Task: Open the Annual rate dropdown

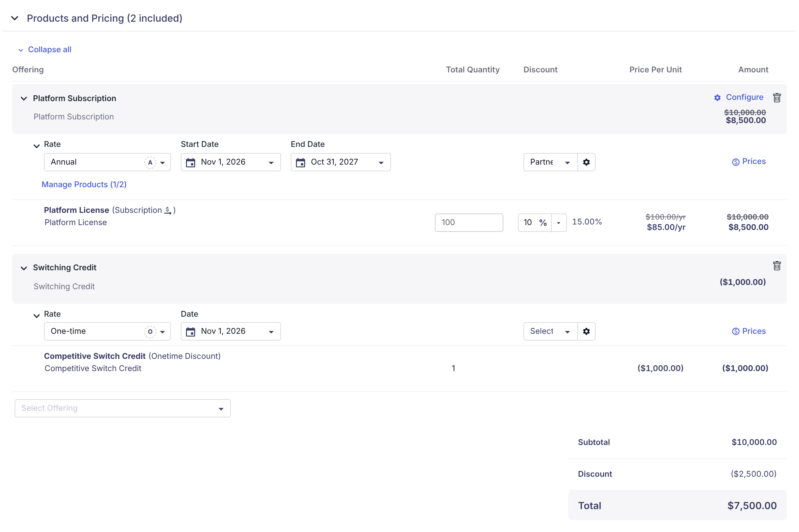Action: 107,162
